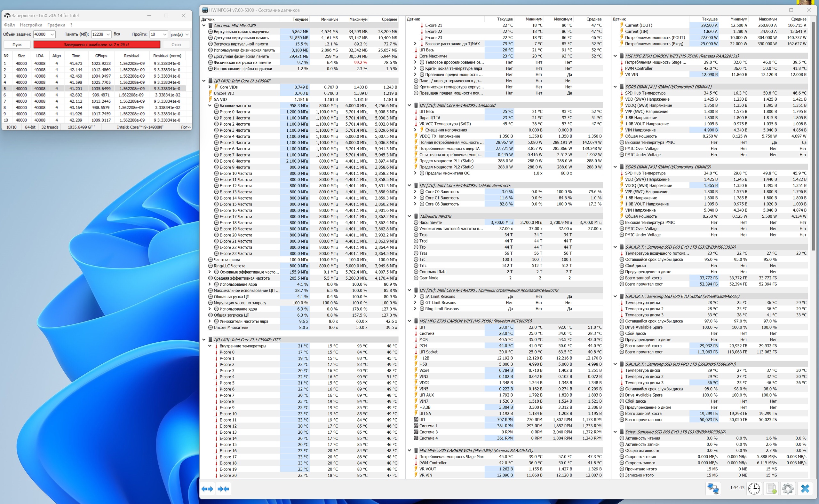Collapse the ЦП Intel Core i9-14900KF DTS section
The image size is (819, 504).
(x=204, y=340)
